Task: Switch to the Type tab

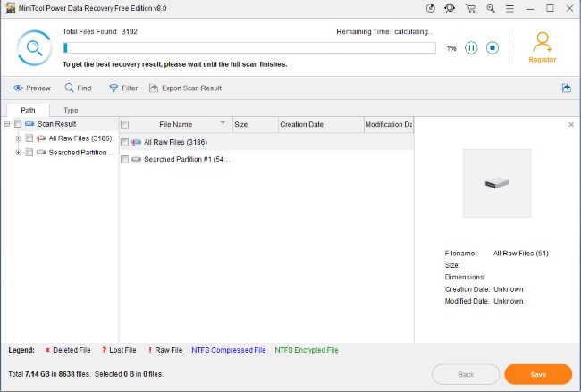Action: coord(71,111)
